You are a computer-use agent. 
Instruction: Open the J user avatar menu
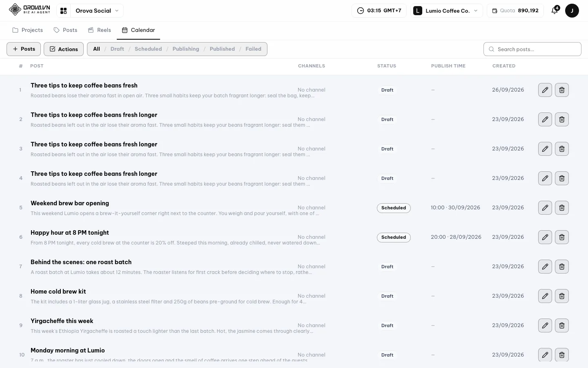572,11
